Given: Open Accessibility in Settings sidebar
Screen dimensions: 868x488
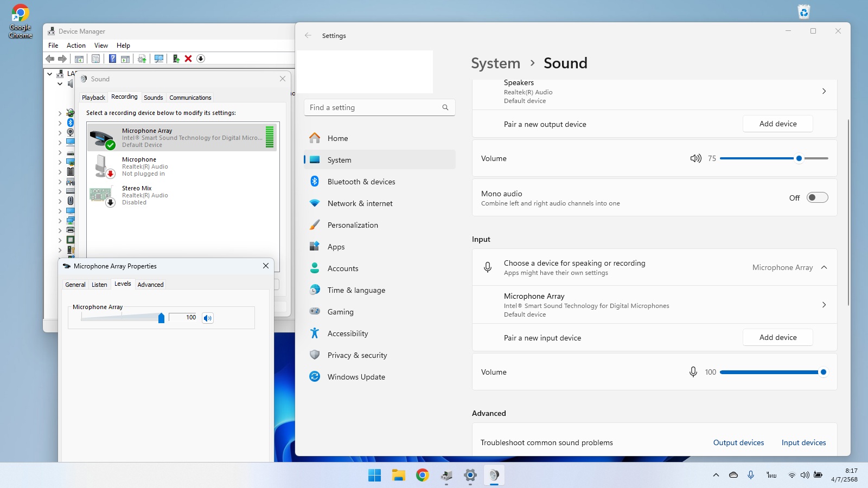Looking at the screenshot, I should (379, 333).
